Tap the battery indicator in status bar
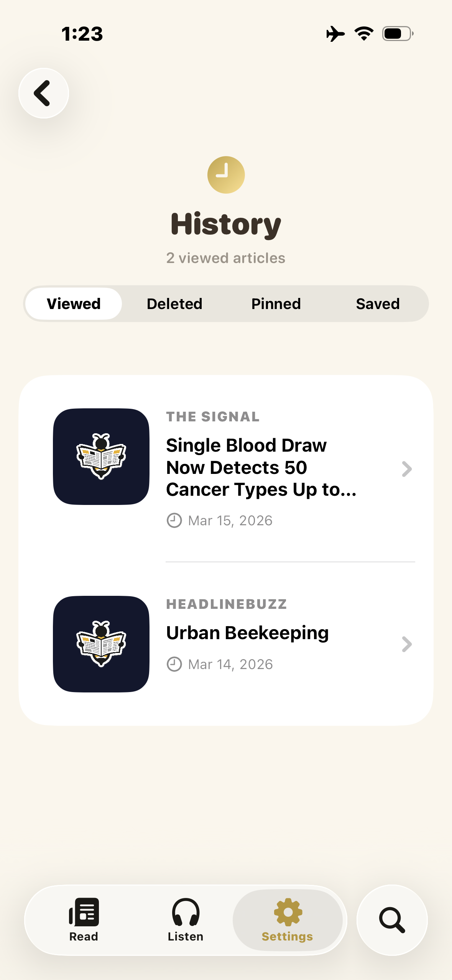Viewport: 452px width, 980px height. point(396,34)
